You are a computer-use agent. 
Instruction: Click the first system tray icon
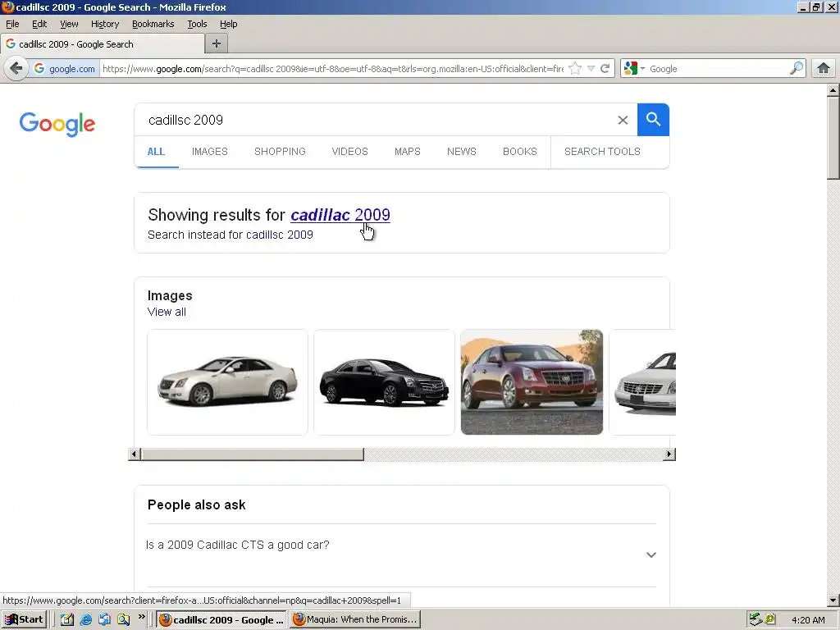(756, 620)
